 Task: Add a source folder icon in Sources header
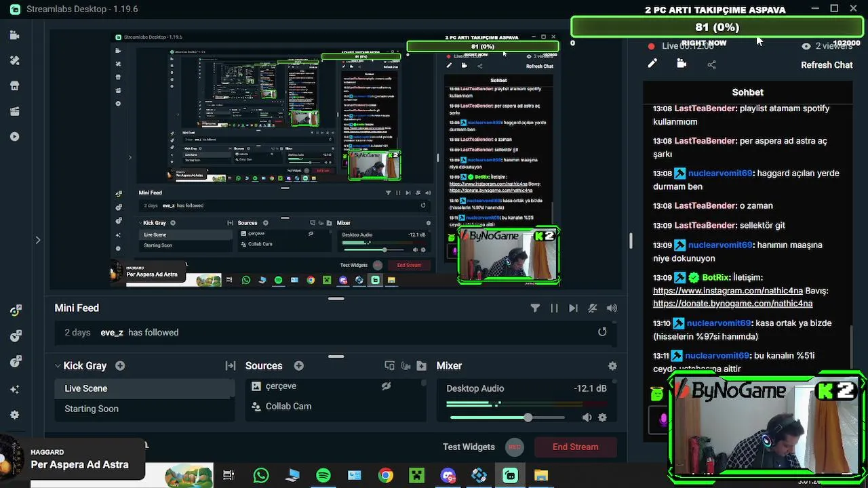pyautogui.click(x=422, y=365)
